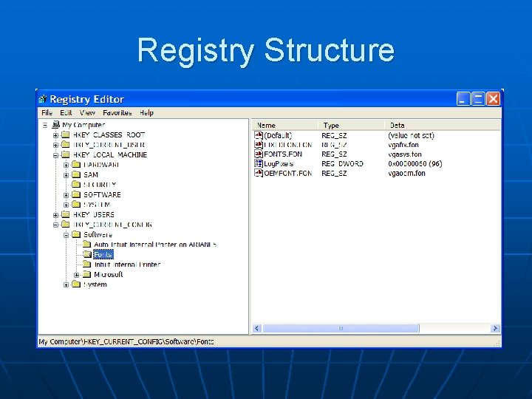Click the FIXEDFON.FON string value icon
532x399 pixels.
[259, 145]
